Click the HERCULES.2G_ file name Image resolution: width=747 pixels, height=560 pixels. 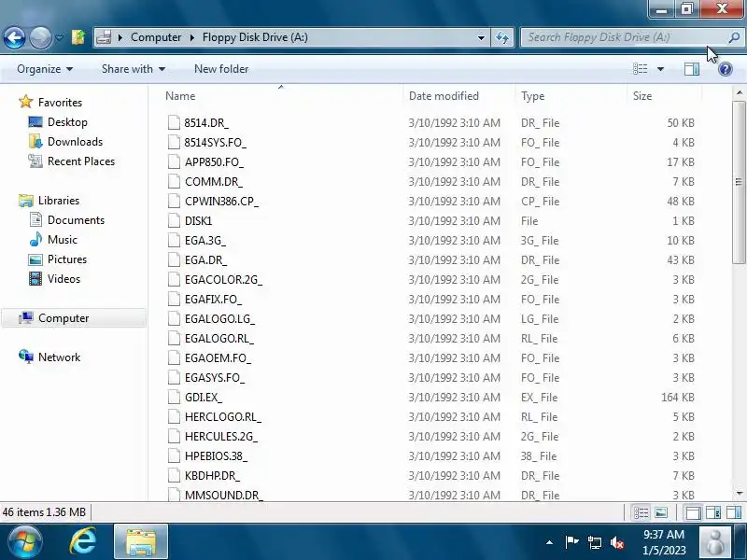(x=221, y=436)
